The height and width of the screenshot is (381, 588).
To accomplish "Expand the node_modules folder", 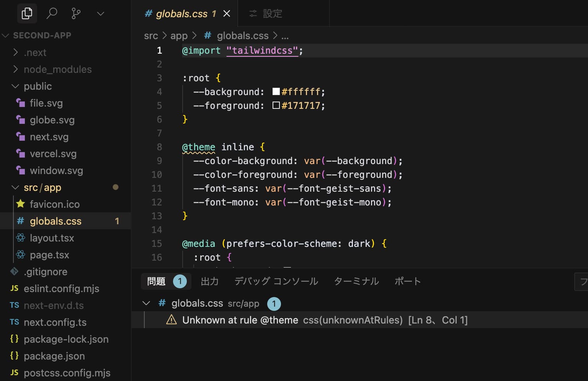I will coord(16,69).
